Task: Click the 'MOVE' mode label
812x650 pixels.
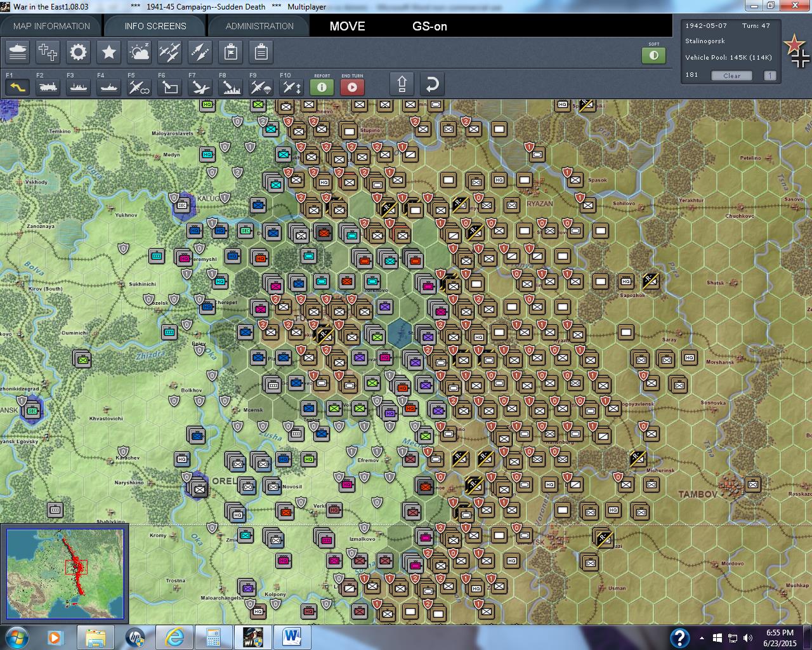Action: pos(347,26)
